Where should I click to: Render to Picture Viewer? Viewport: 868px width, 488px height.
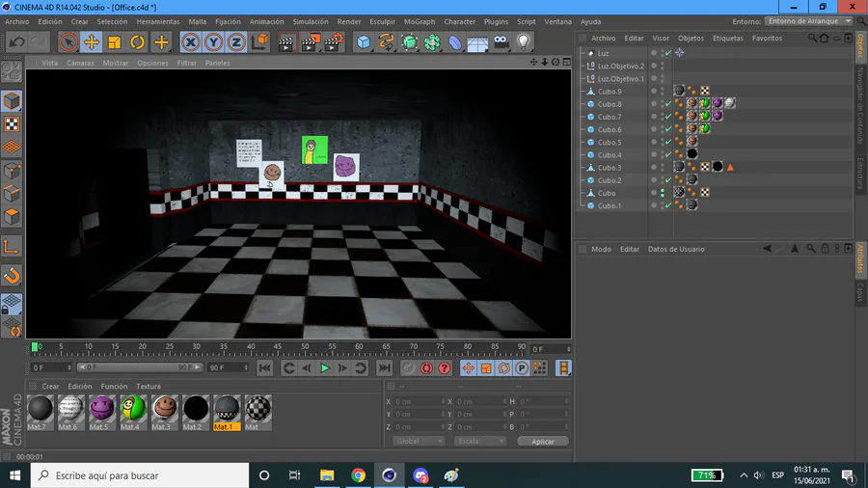[x=310, y=42]
